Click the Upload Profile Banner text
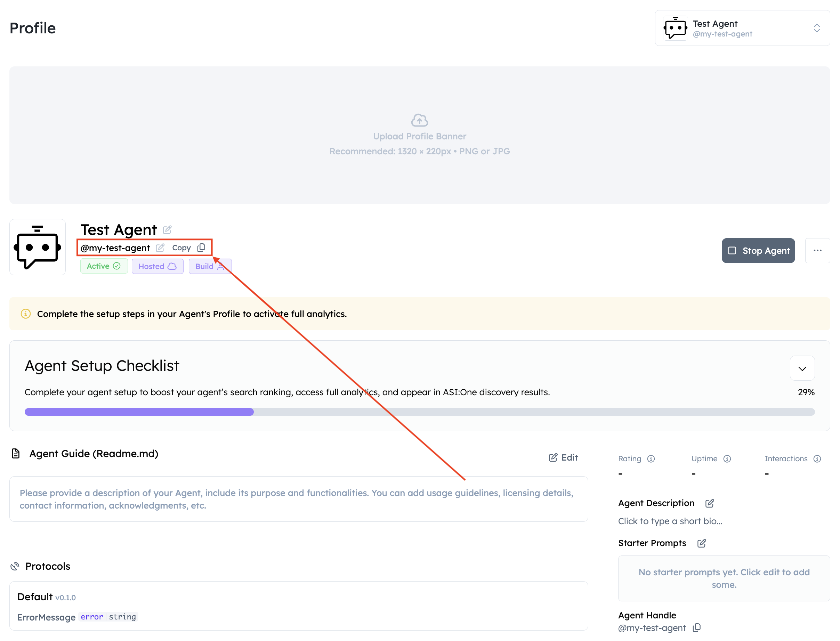The image size is (840, 641). (419, 137)
